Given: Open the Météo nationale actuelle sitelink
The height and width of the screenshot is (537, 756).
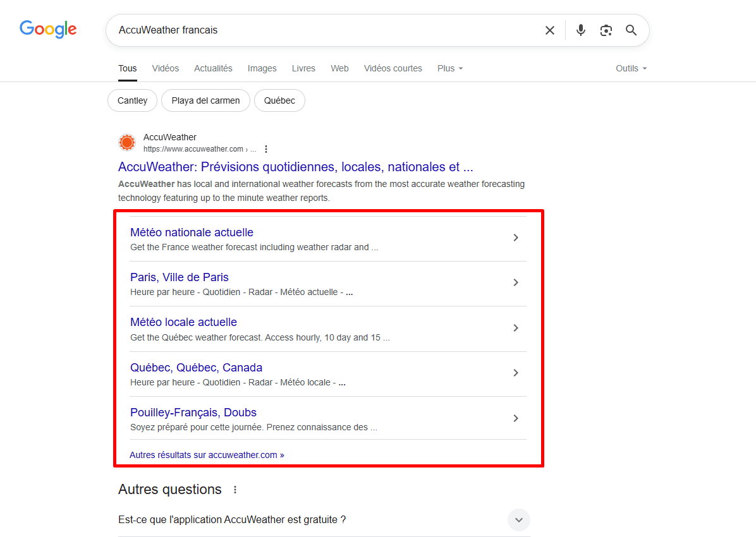Looking at the screenshot, I should 192,232.
